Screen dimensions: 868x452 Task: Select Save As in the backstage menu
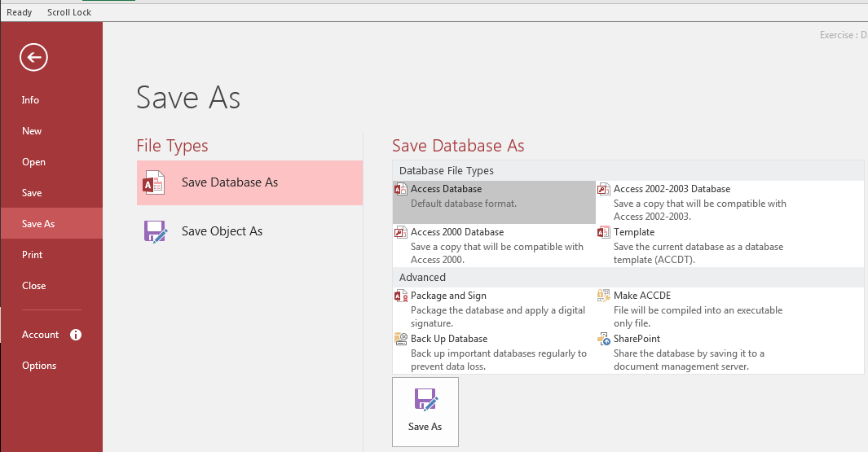51,223
